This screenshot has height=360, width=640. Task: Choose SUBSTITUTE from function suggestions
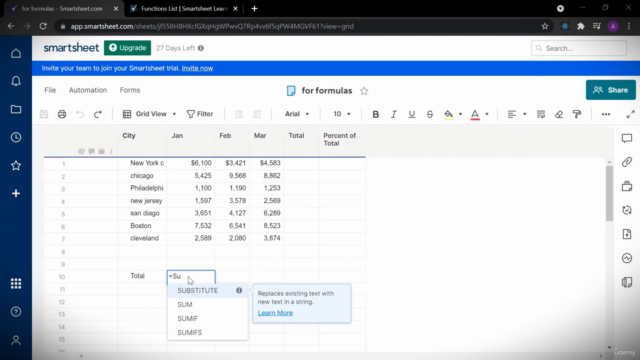[x=207, y=291]
